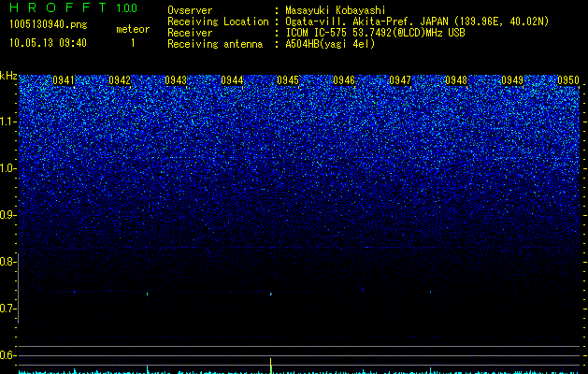Viewport: 588px width, 374px height.
Task: Click the kHz axis unit label
Action: pyautogui.click(x=8, y=76)
